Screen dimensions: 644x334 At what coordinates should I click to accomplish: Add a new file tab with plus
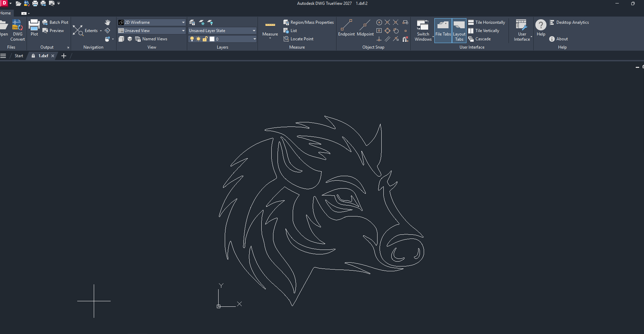point(64,56)
